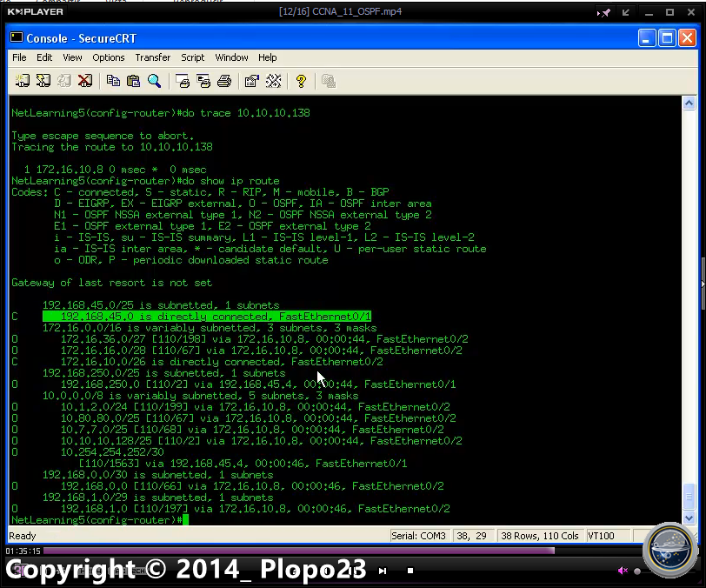Viewport: 706px width, 588px height.
Task: Minimize the SecureCRT console window
Action: [x=646, y=38]
